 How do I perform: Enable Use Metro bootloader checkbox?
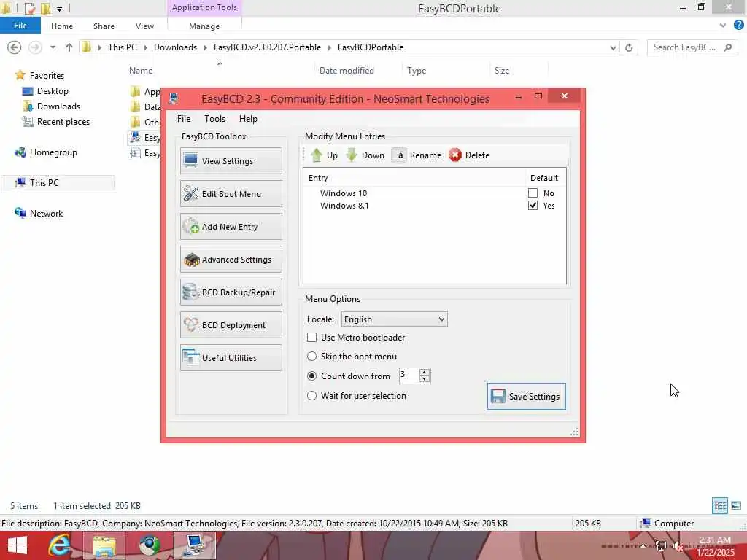click(311, 337)
